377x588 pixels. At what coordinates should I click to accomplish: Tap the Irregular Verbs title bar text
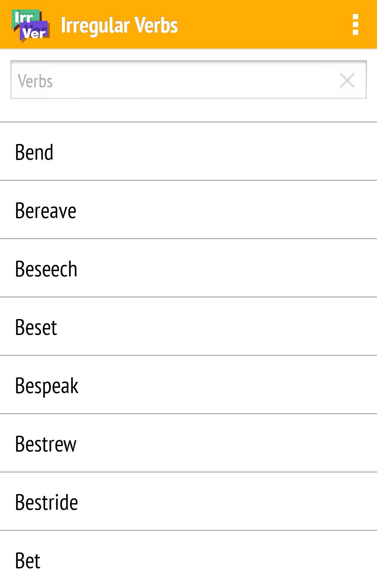(119, 24)
